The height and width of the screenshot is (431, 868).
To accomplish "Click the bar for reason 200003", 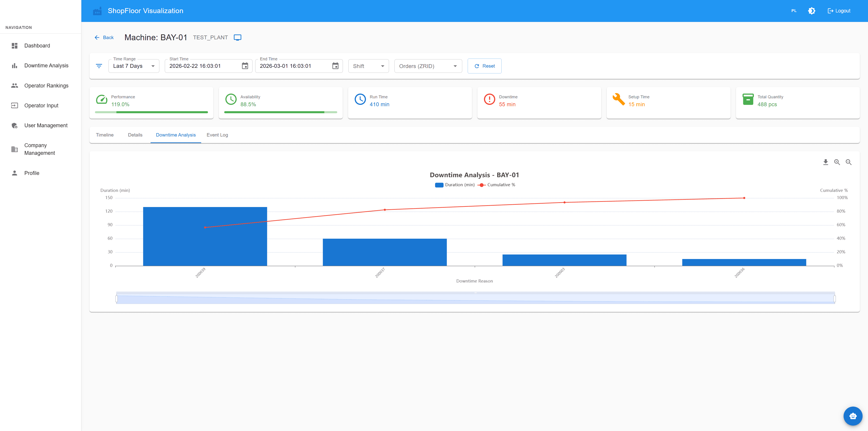I will point(564,260).
